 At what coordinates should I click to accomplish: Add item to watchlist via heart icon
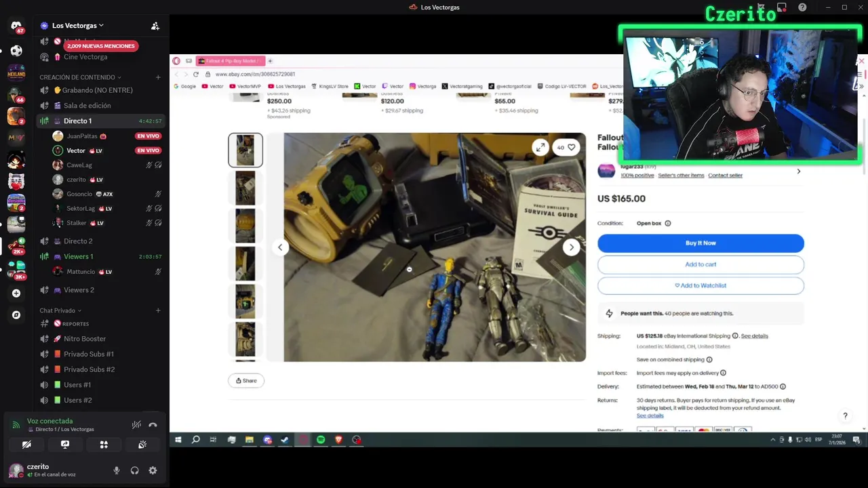pos(567,147)
